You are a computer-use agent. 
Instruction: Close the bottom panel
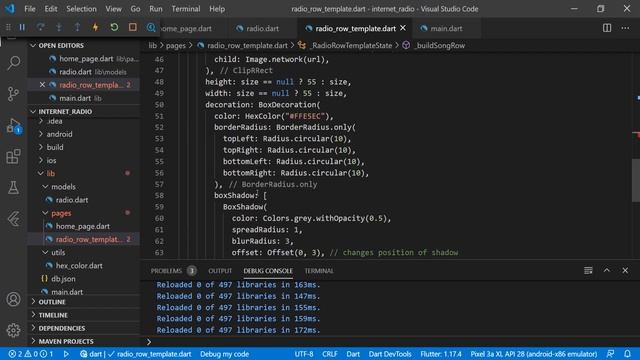click(625, 271)
